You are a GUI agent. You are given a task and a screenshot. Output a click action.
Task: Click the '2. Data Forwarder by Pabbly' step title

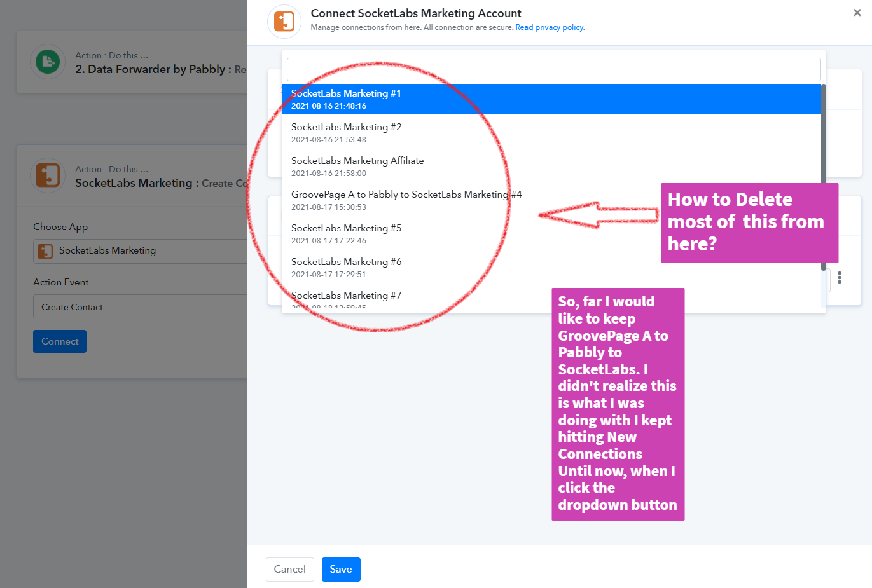pyautogui.click(x=161, y=69)
